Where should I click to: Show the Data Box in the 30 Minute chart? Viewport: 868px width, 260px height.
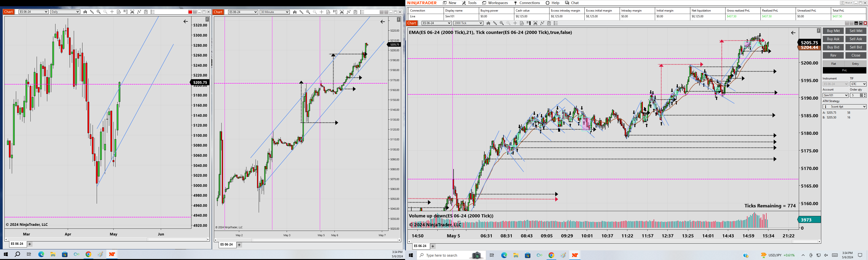coord(329,12)
